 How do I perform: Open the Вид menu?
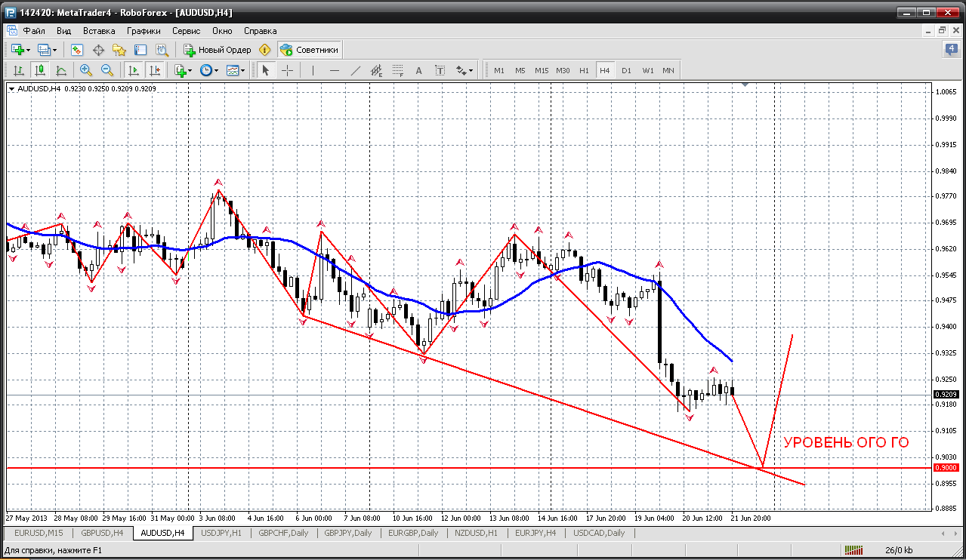[x=64, y=31]
